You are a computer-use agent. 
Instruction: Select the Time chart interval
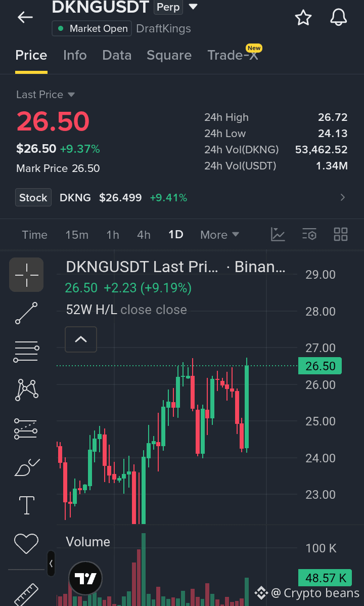(35, 235)
